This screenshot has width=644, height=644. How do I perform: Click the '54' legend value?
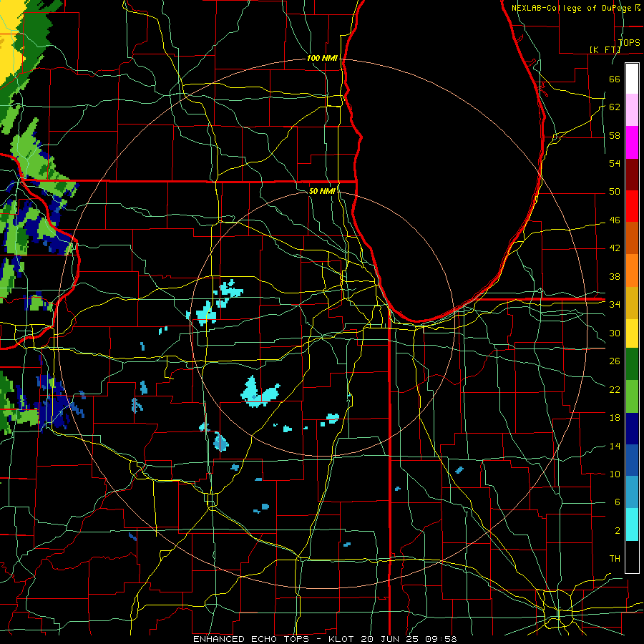[x=615, y=163]
